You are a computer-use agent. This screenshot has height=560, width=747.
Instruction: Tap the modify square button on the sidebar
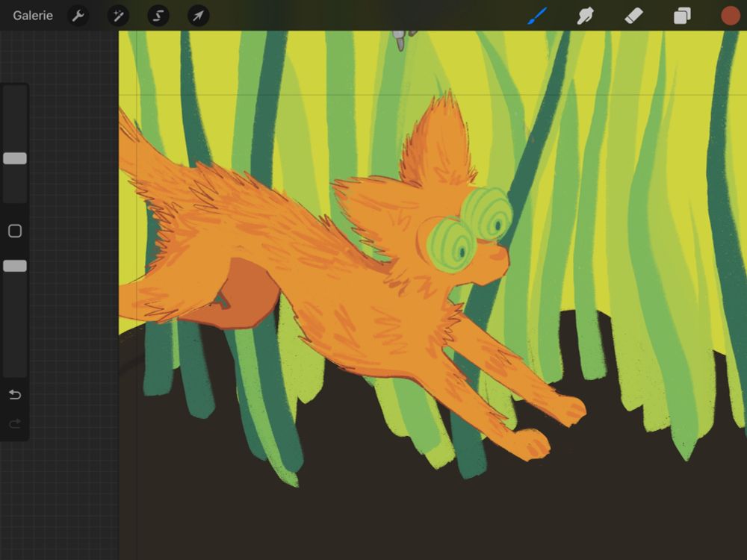point(14,231)
